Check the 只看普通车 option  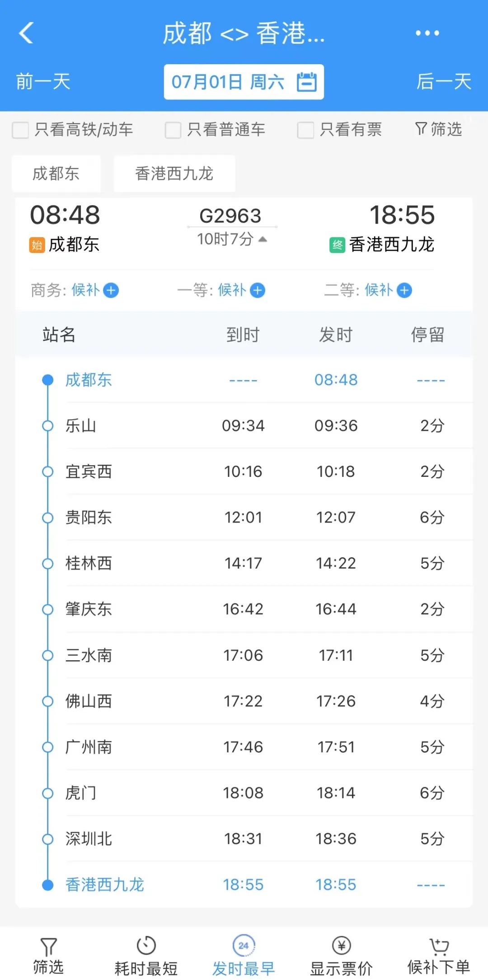173,130
